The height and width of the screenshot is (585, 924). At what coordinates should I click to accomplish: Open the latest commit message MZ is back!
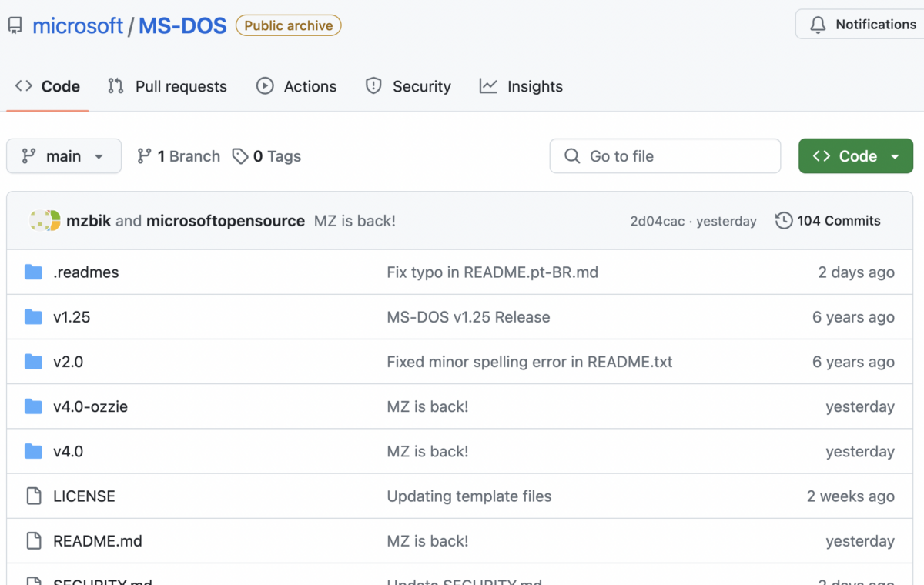(x=355, y=221)
